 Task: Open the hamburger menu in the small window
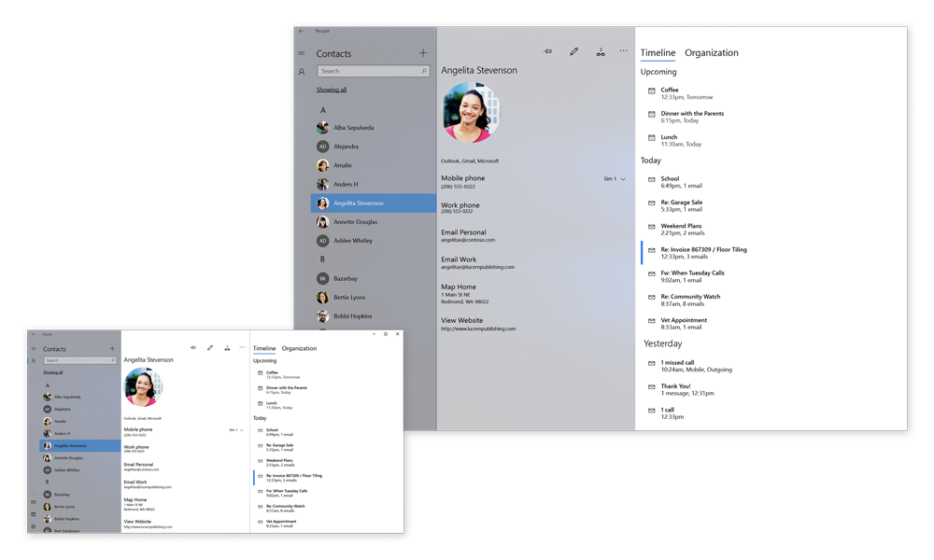coord(34,349)
